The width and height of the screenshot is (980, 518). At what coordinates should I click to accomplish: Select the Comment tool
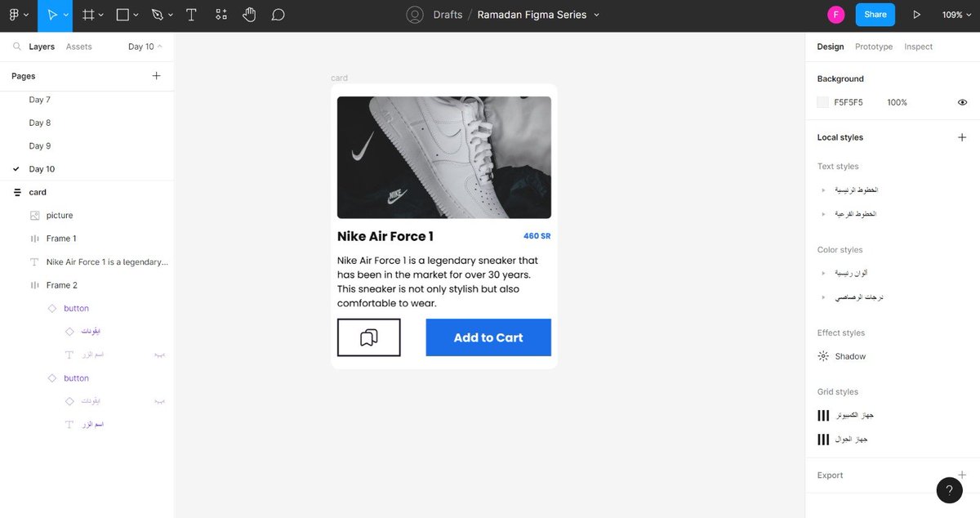pos(278,15)
